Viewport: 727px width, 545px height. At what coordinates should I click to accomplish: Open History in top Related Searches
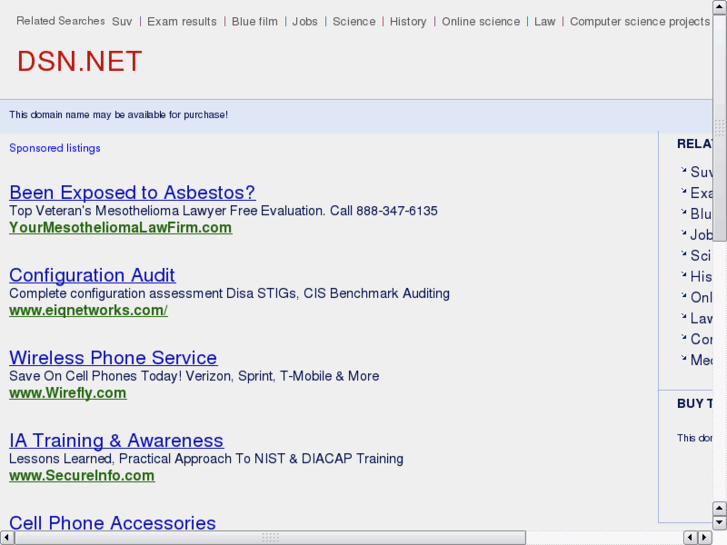tap(408, 22)
